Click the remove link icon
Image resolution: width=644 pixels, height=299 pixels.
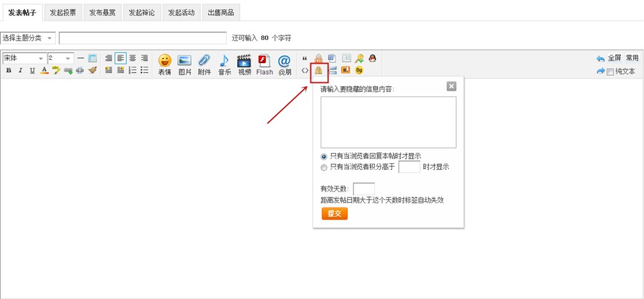click(x=80, y=71)
